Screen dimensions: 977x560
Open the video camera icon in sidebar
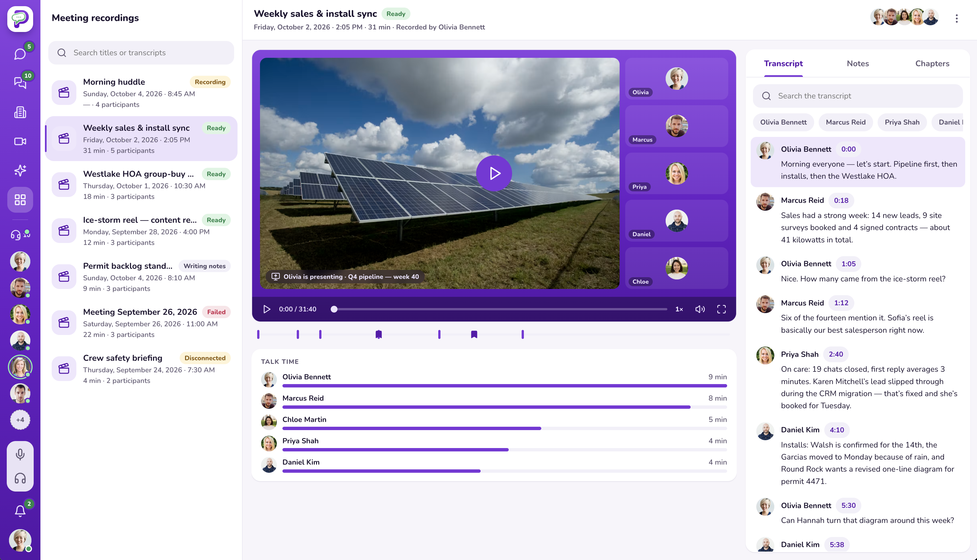20,141
